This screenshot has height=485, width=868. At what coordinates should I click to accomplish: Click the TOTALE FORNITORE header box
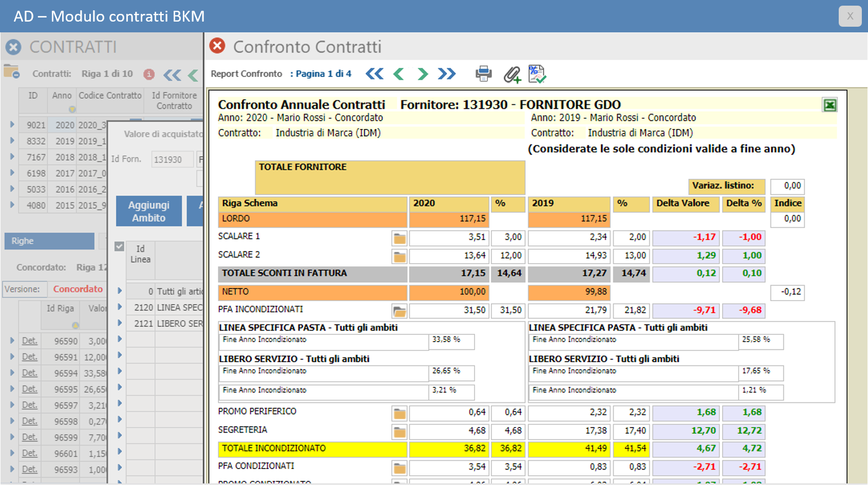[390, 177]
